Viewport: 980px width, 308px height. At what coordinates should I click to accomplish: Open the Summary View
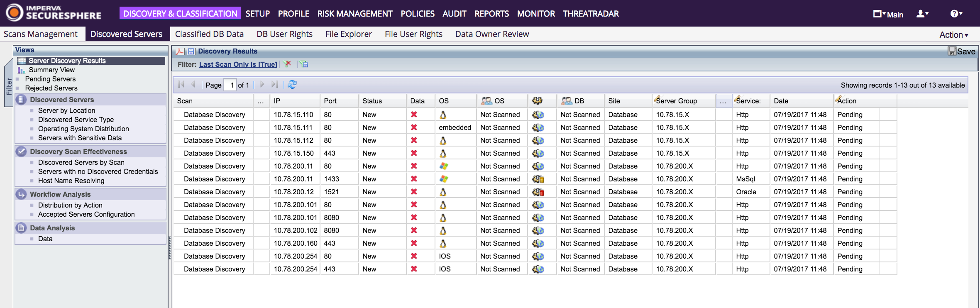(x=51, y=70)
